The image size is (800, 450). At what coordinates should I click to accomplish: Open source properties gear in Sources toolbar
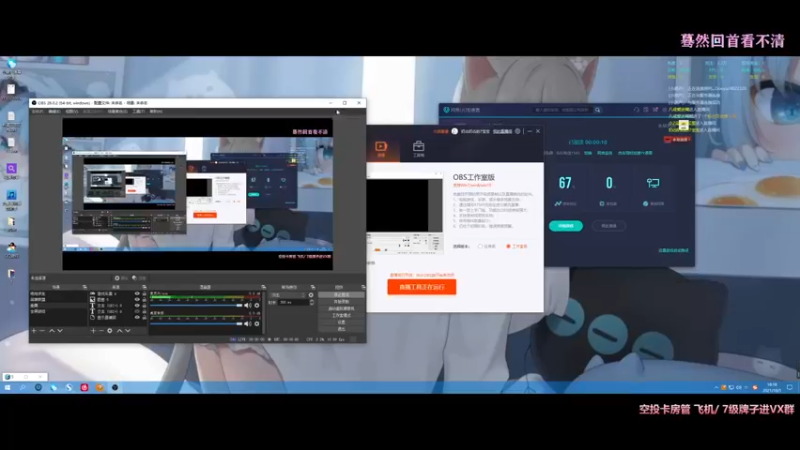point(110,331)
